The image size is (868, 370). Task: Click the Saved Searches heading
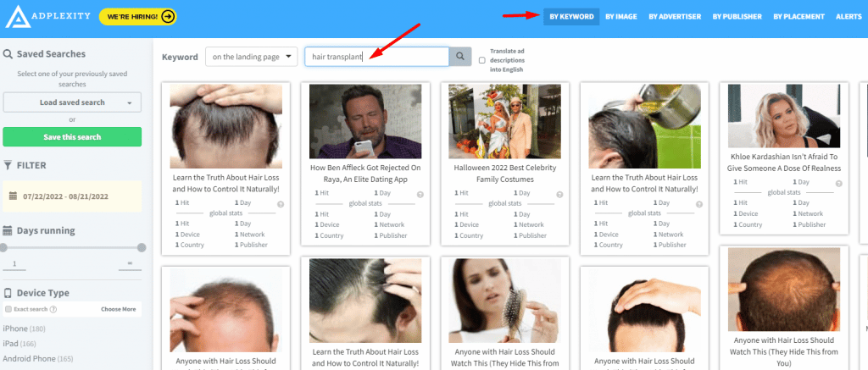pyautogui.click(x=51, y=53)
